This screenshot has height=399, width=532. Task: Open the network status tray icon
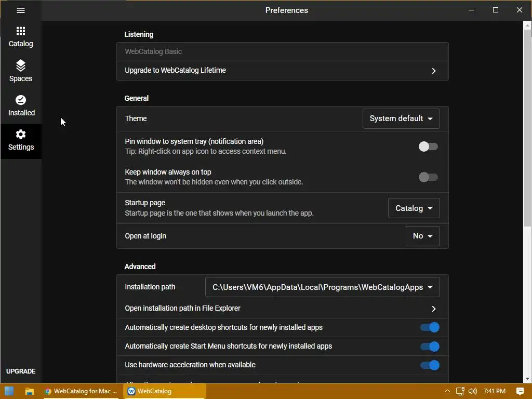tap(460, 391)
